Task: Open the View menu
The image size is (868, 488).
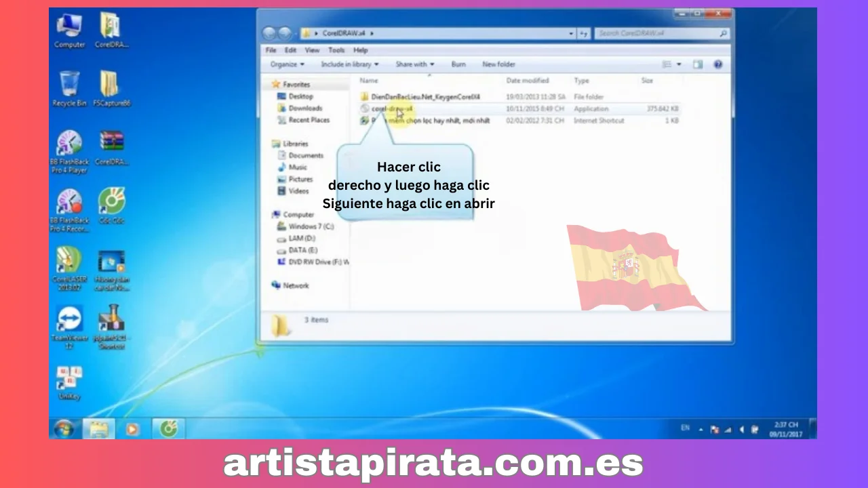Action: click(x=312, y=50)
